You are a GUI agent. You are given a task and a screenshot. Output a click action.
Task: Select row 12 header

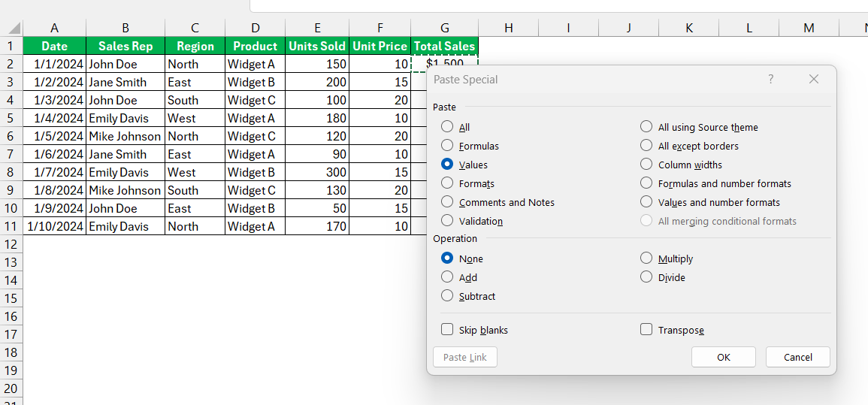(11, 244)
